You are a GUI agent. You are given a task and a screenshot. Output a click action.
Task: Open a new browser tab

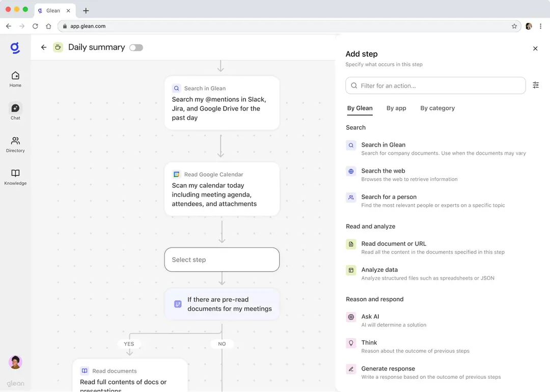coord(86,11)
